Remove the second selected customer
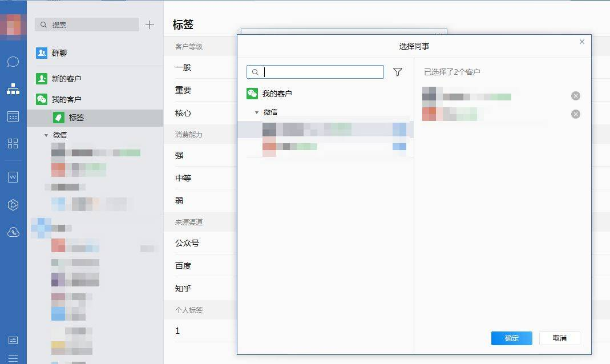610x364 pixels. (x=575, y=114)
